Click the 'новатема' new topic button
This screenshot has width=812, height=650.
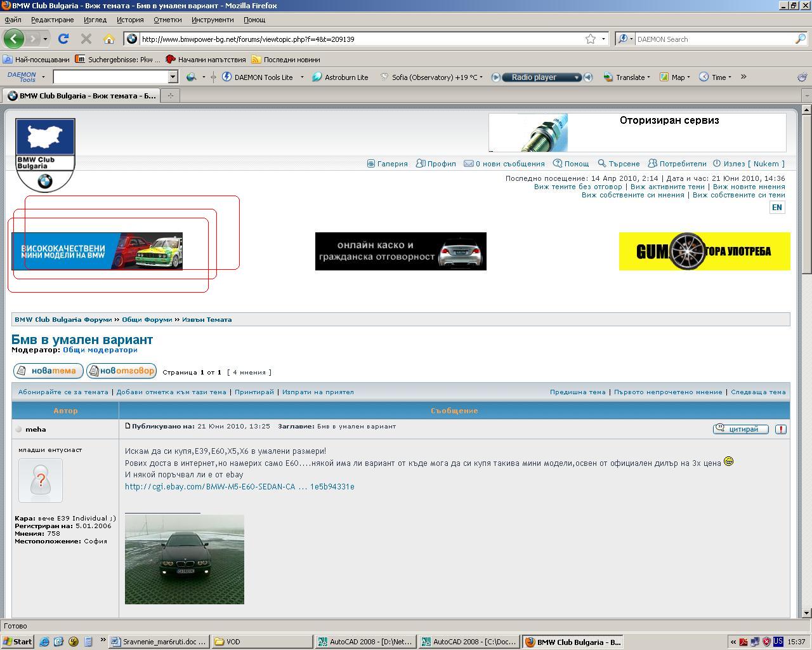coord(48,371)
